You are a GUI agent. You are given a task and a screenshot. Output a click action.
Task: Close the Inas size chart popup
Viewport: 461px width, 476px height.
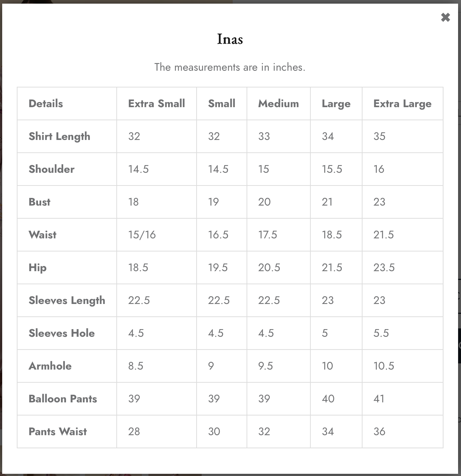[x=445, y=17]
